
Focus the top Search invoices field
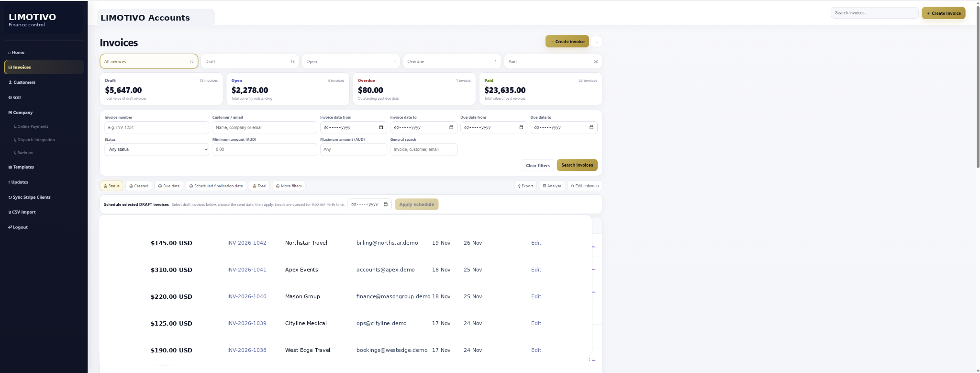click(875, 13)
